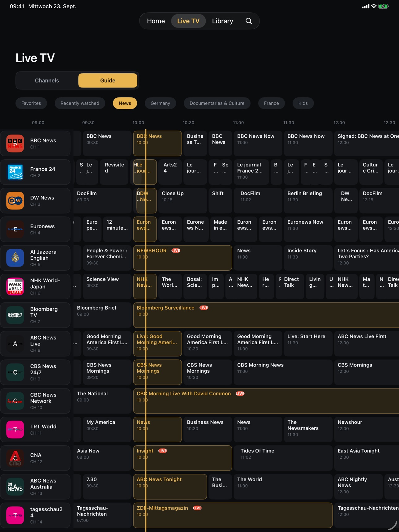Tap the CBC News Network logo
Screen dimensions: 399x532
pos(15,401)
